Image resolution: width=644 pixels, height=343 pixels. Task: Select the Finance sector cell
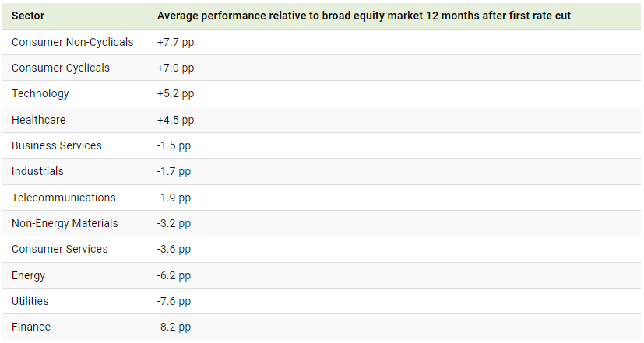[31, 327]
